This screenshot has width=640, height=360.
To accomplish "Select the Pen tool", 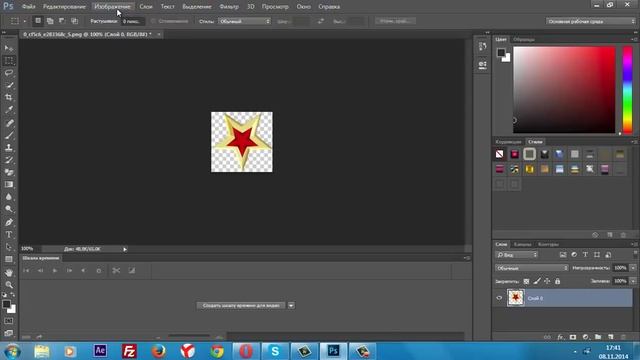I will (x=9, y=222).
